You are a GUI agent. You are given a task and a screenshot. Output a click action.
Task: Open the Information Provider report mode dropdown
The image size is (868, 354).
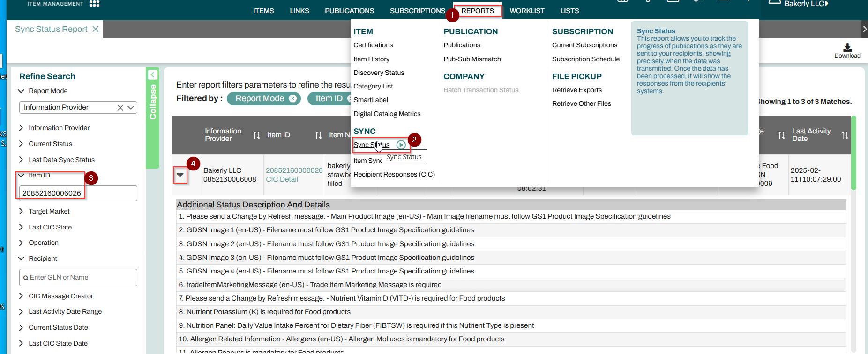tap(131, 108)
